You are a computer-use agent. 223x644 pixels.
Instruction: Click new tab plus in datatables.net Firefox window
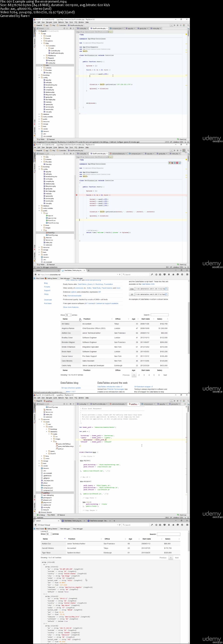click(x=88, y=270)
